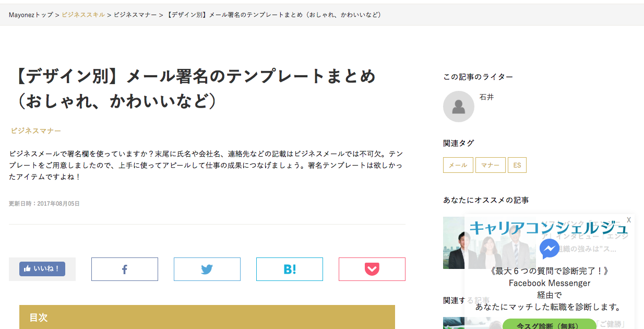Share article via Twitter bird icon
The width and height of the screenshot is (644, 329).
pyautogui.click(x=207, y=269)
